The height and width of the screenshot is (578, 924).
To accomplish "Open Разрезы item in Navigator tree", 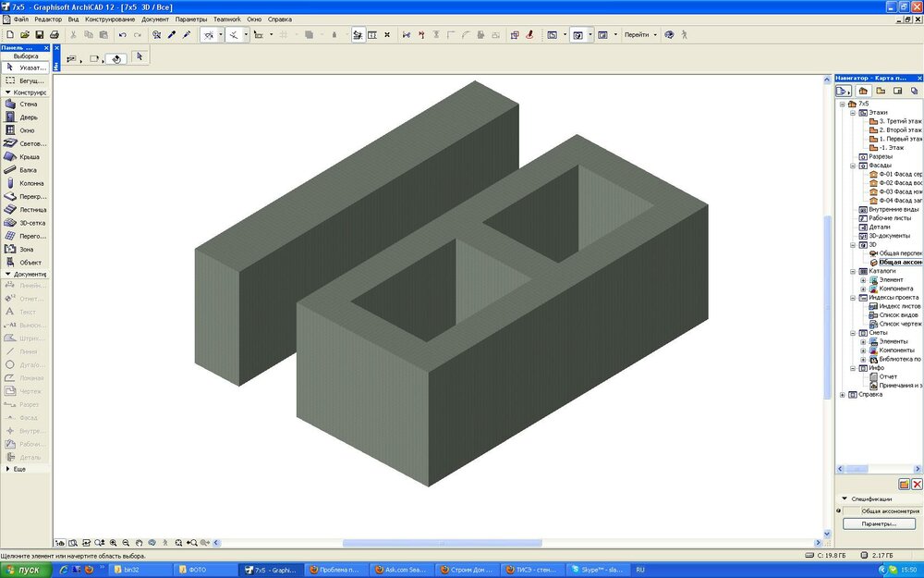I will point(880,156).
